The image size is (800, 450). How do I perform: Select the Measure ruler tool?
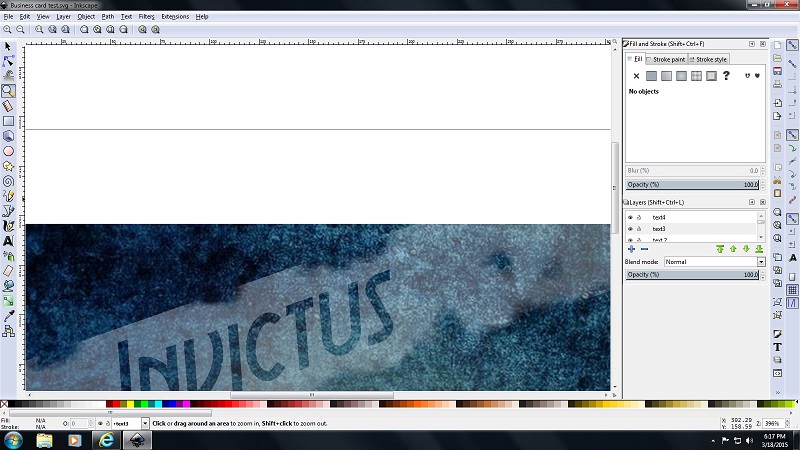[x=8, y=106]
